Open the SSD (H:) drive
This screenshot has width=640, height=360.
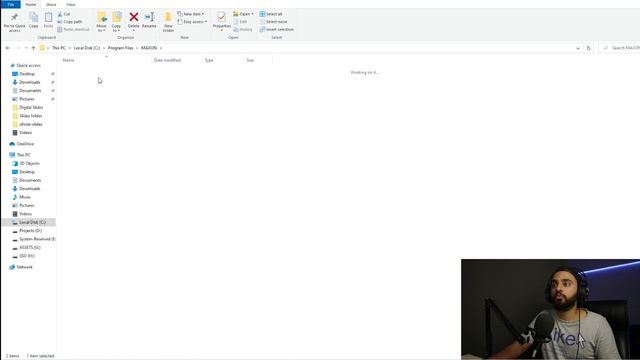point(27,256)
